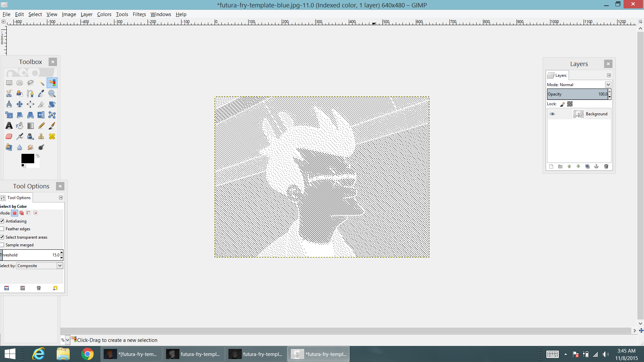The height and width of the screenshot is (362, 644).
Task: Select the Zoom magnifier tool
Action: 52,94
